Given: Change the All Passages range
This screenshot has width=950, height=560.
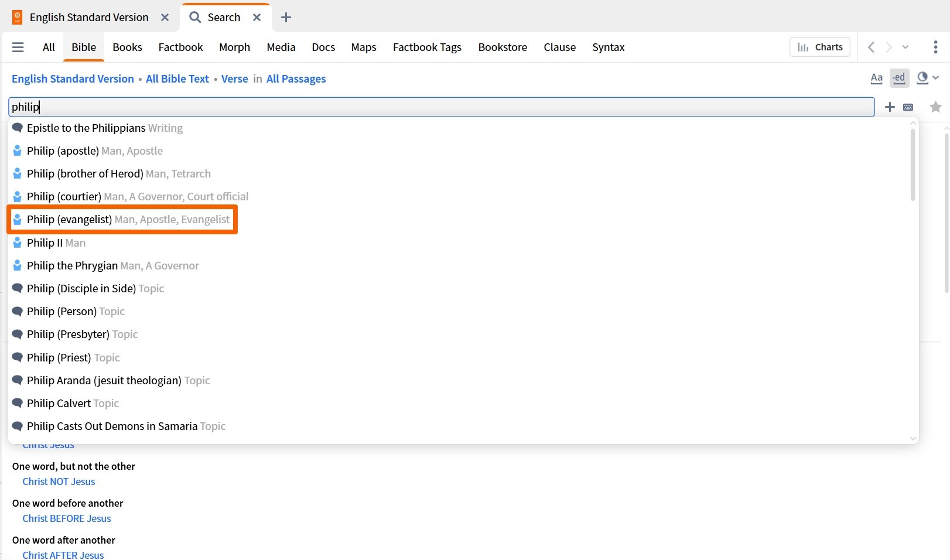Looking at the screenshot, I should pyautogui.click(x=296, y=79).
